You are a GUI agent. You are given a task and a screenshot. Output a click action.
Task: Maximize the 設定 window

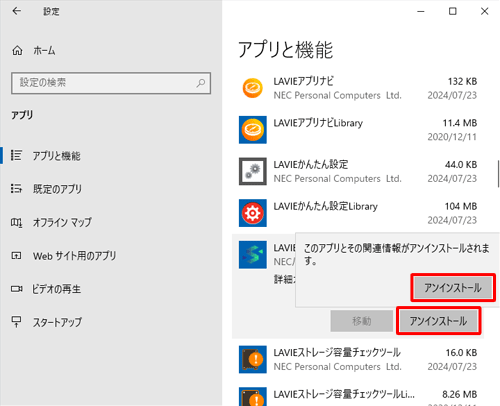453,11
